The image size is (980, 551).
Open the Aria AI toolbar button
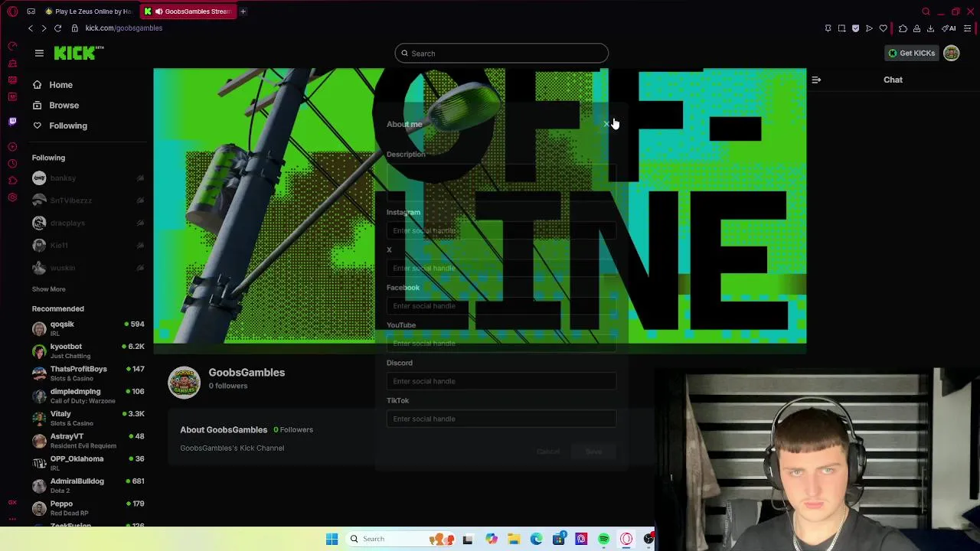949,28
